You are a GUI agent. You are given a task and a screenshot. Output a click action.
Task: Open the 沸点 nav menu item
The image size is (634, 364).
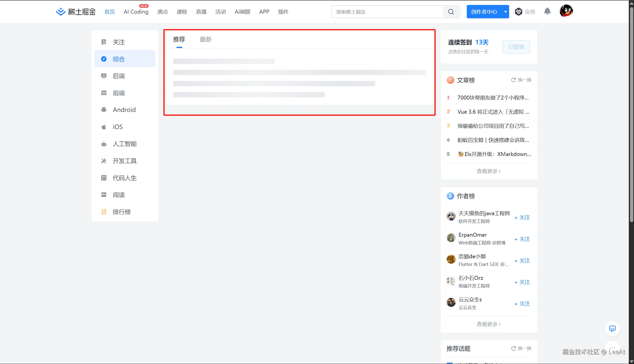(163, 12)
